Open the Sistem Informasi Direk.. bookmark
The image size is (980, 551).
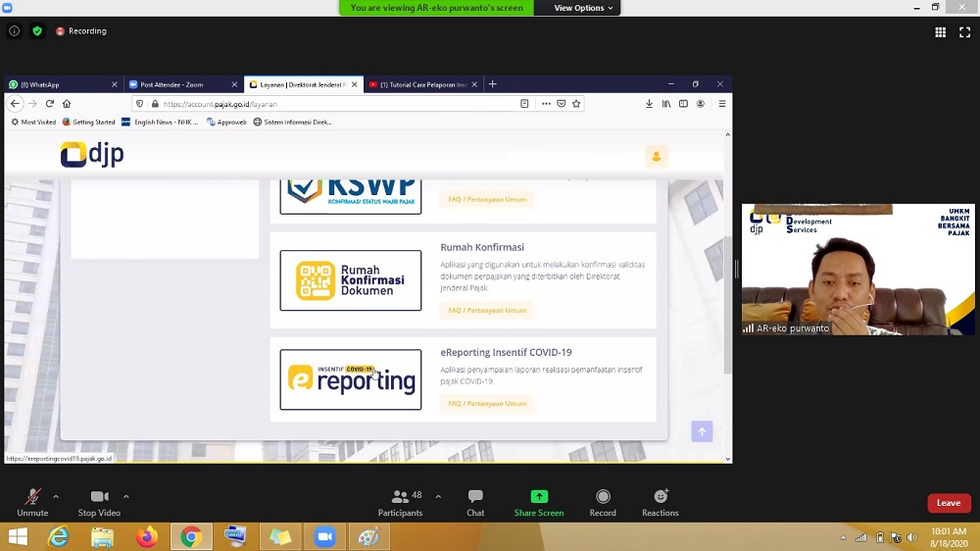(x=292, y=122)
